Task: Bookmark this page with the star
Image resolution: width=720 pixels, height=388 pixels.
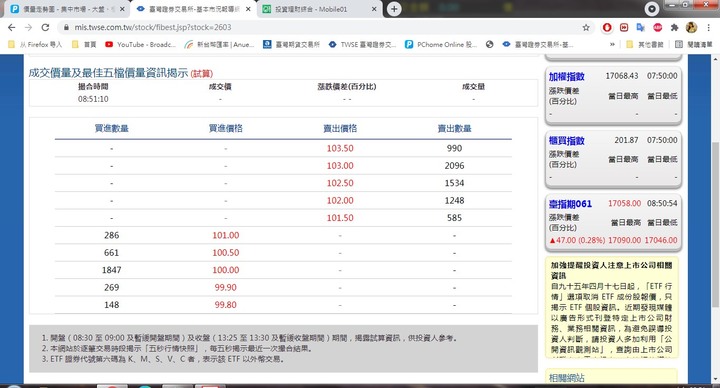Action: coord(586,28)
